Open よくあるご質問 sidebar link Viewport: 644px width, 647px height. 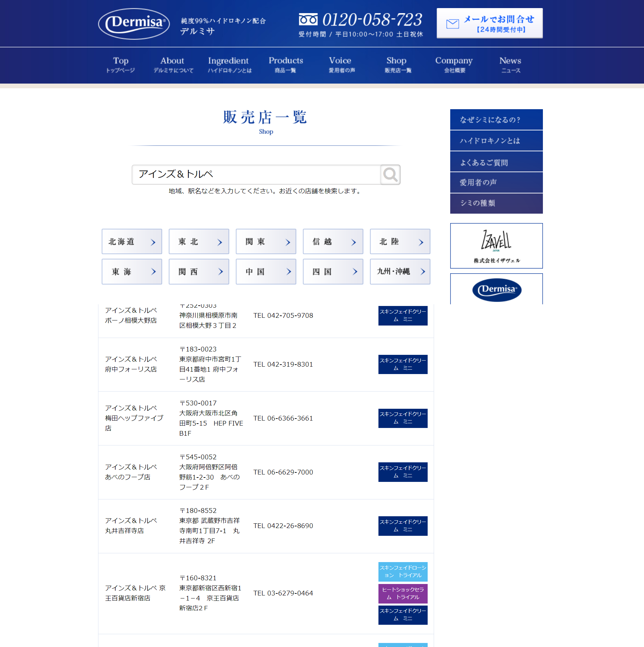pyautogui.click(x=496, y=162)
